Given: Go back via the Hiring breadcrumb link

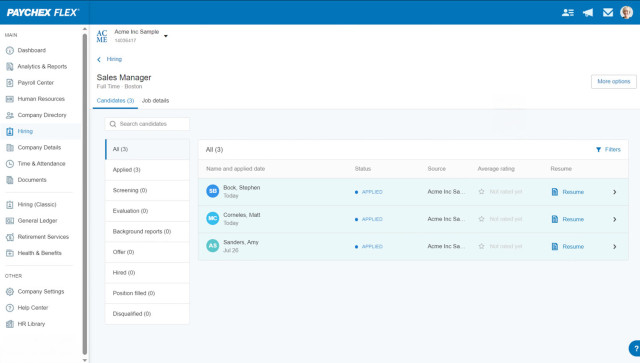Looking at the screenshot, I should pos(114,59).
